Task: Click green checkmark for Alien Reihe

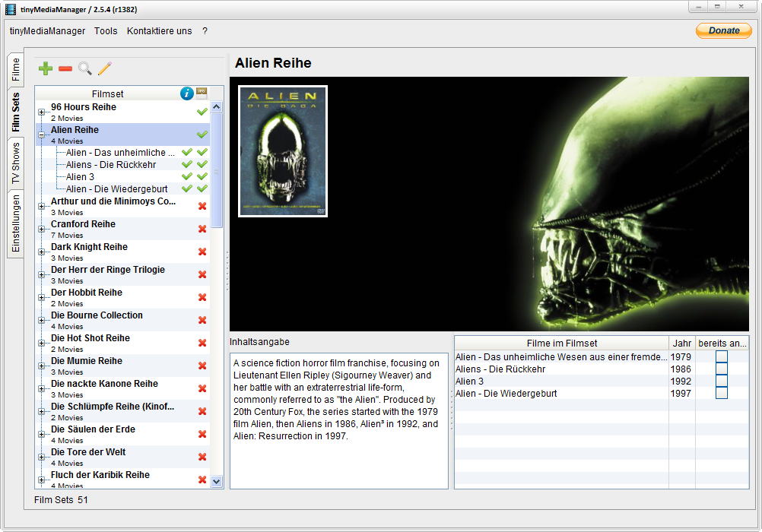Action: pyautogui.click(x=202, y=135)
